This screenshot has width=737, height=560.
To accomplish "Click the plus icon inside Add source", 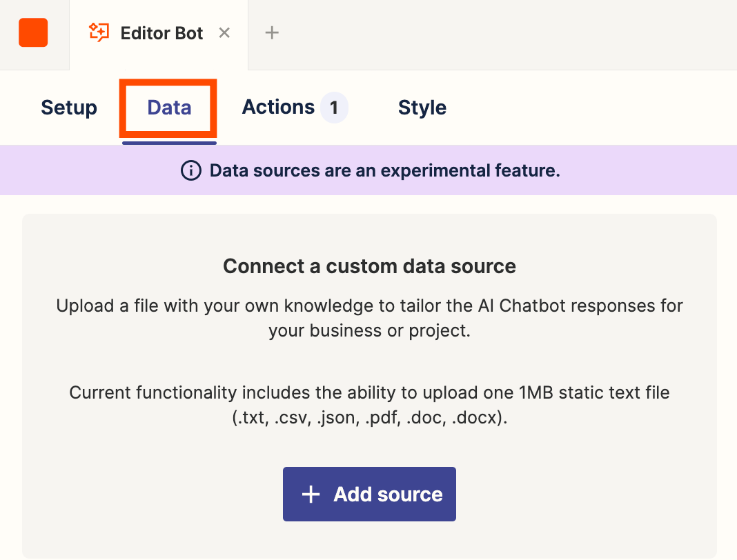I will 311,494.
